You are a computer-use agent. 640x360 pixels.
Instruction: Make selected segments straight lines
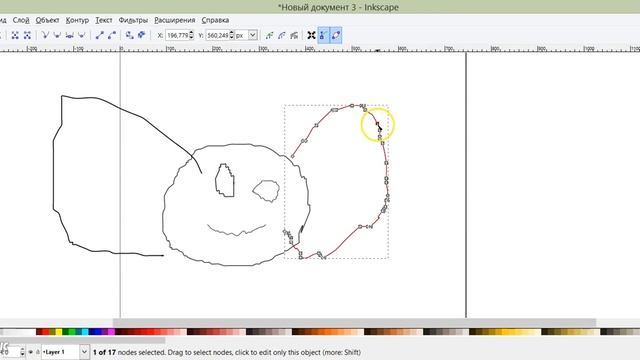[x=100, y=36]
